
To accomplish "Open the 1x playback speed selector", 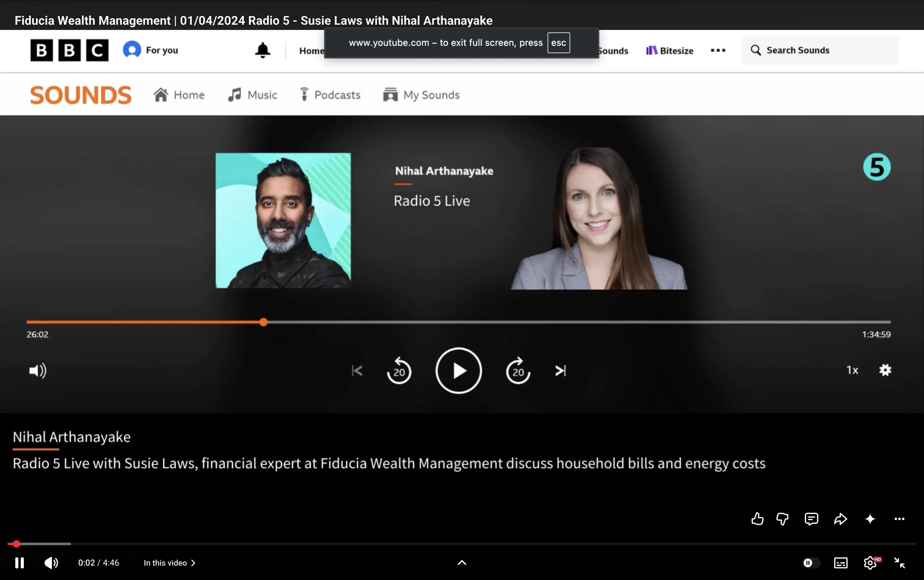I will click(852, 370).
